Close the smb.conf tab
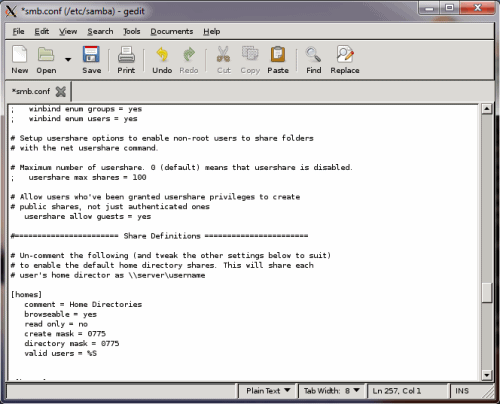Screen dimensions: 500x404 pyautogui.click(x=61, y=91)
